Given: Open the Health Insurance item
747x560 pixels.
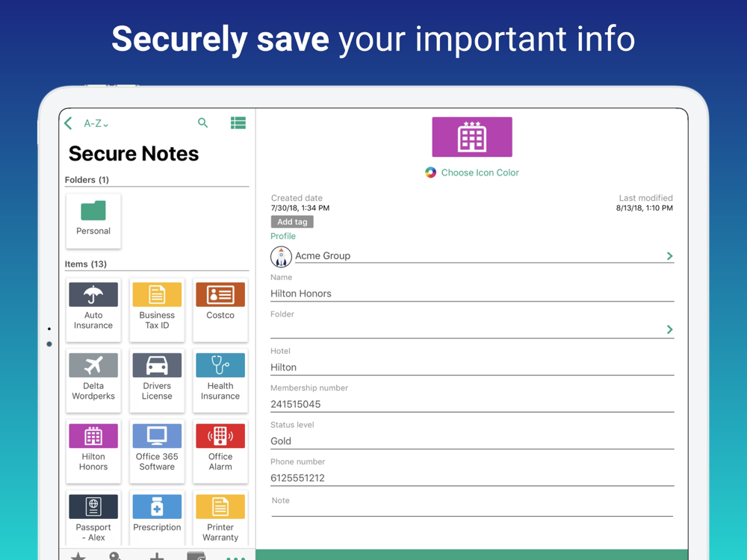Looking at the screenshot, I should tap(220, 381).
